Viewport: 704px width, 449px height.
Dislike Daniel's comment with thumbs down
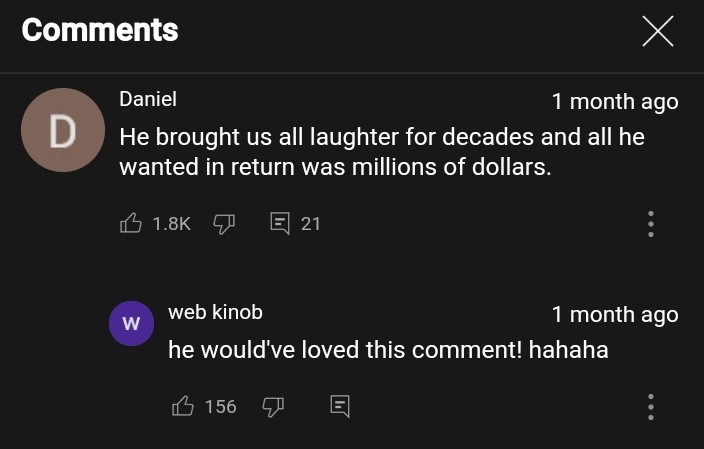224,223
